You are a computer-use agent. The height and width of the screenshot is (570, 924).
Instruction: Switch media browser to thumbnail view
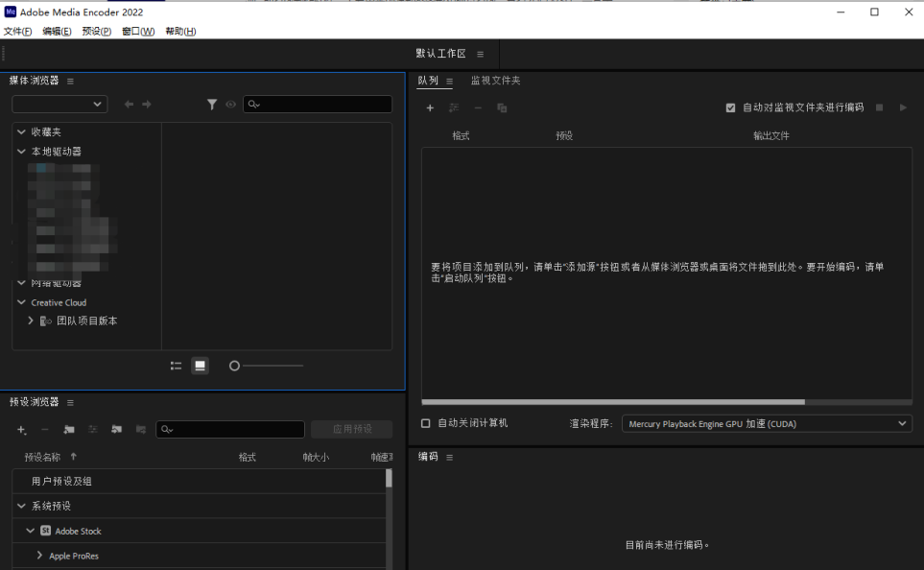pyautogui.click(x=200, y=366)
